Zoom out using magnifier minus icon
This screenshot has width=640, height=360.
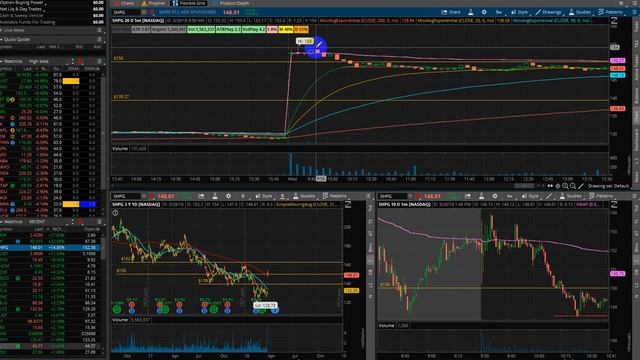pos(565,186)
